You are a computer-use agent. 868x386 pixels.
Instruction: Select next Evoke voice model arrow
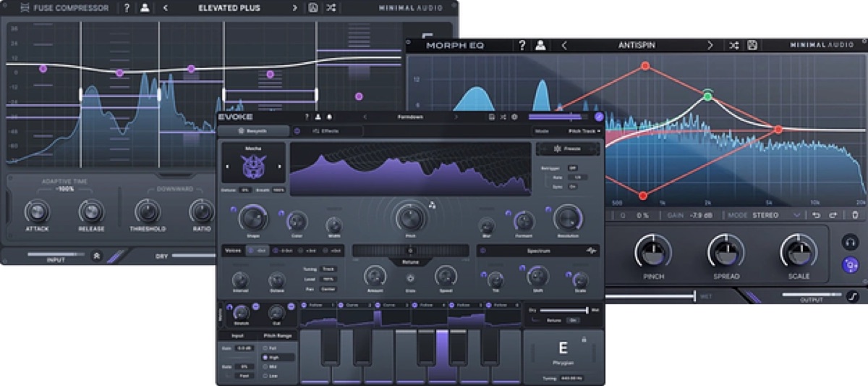point(280,167)
